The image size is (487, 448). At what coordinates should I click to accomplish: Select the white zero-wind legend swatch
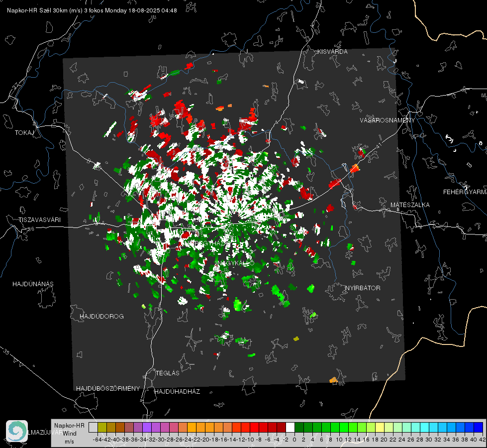tap(290, 427)
